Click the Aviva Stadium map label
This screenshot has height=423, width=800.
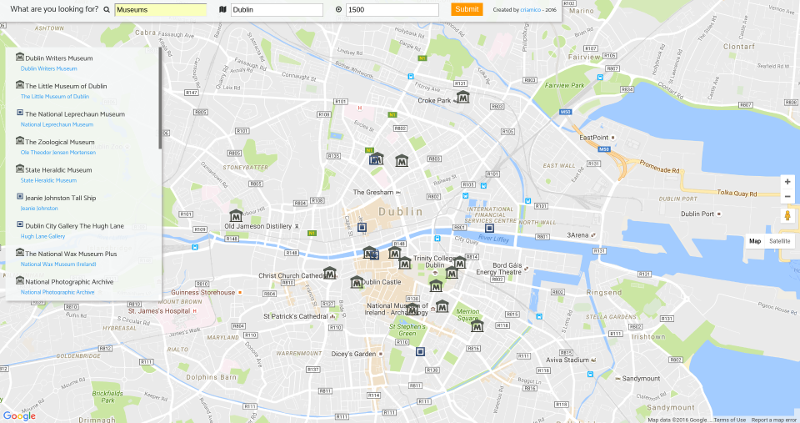click(x=567, y=360)
